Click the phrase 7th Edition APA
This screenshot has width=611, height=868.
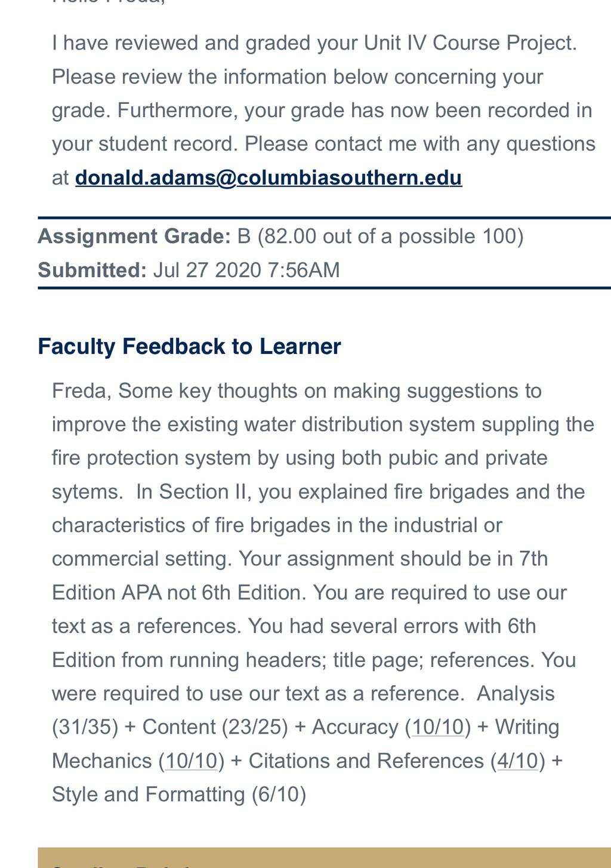(300, 575)
